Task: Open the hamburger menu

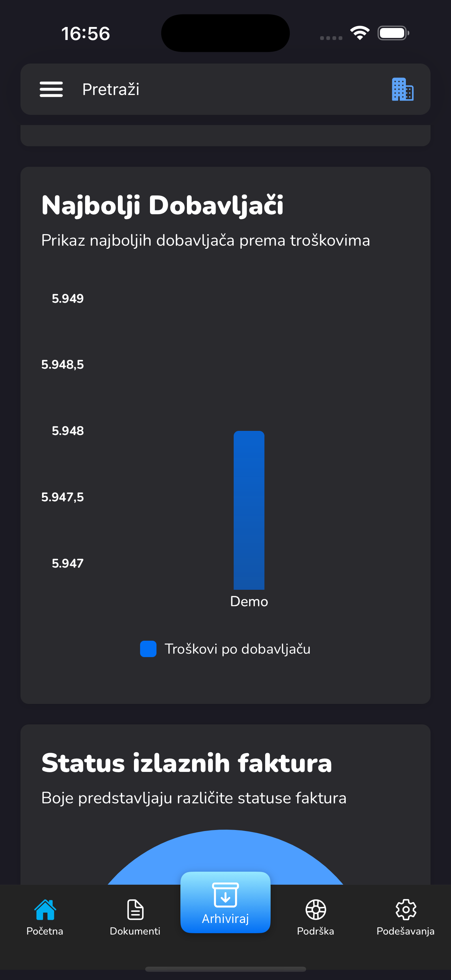Action: (51, 90)
